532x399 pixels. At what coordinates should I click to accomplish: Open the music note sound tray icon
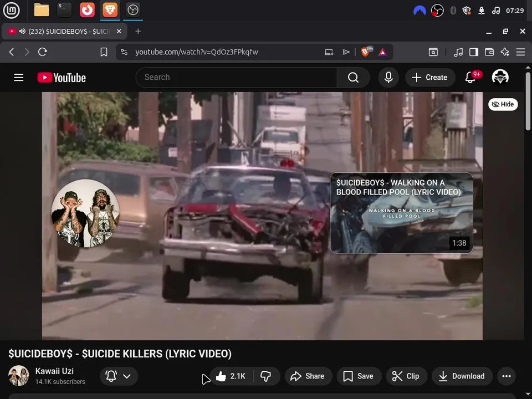[495, 11]
